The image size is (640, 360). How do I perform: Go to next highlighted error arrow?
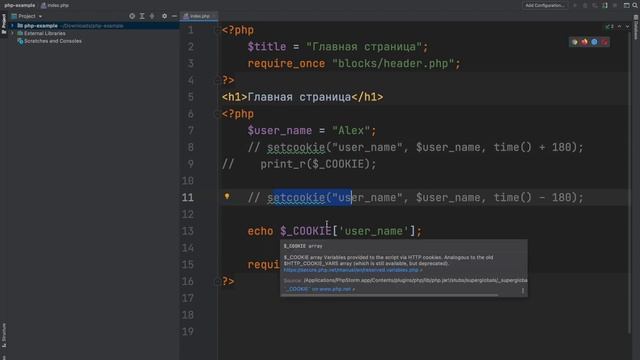point(627,27)
